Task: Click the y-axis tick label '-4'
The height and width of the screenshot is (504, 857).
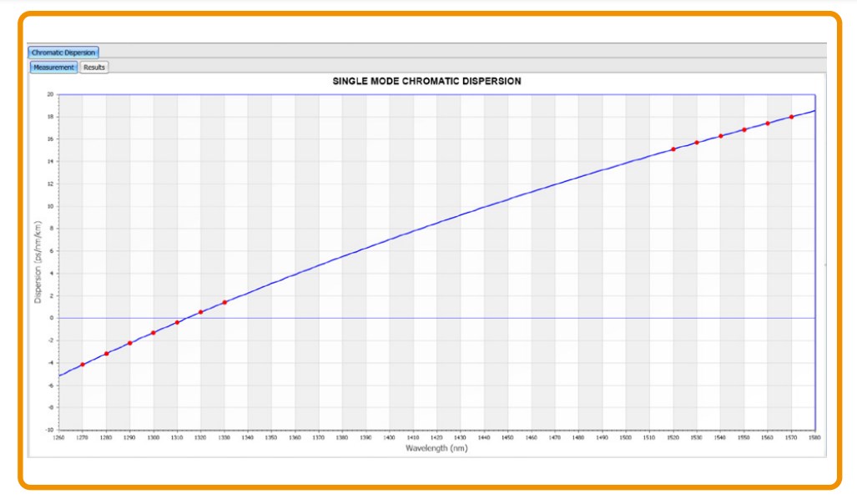Action: (x=50, y=362)
